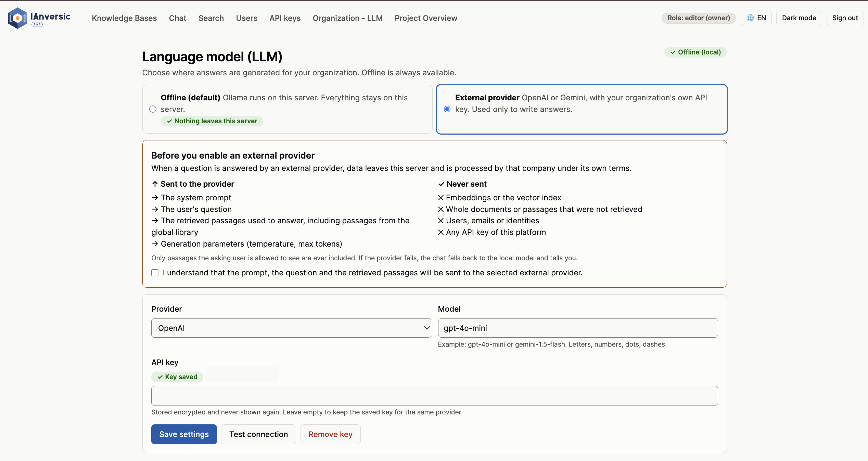Click the text 'The user's question'
The image size is (868, 461).
(196, 209)
